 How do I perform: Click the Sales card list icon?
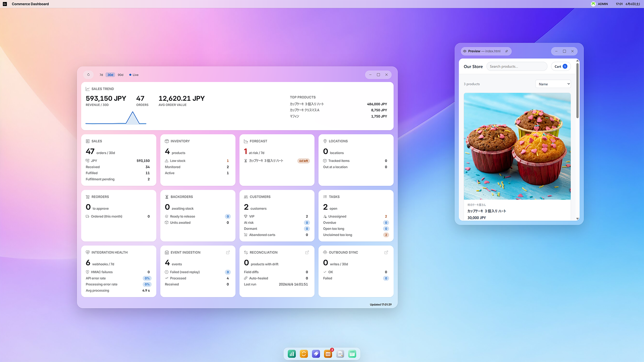pos(88,141)
